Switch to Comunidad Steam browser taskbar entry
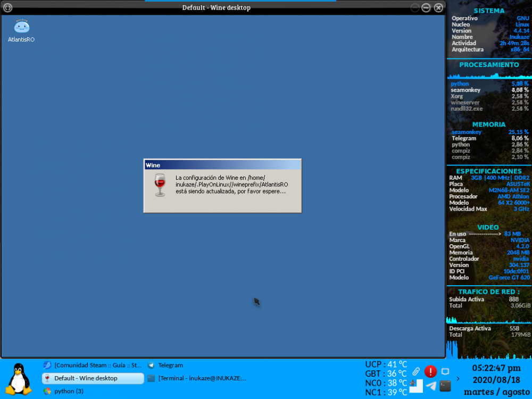Viewport: 532px width, 399px height. [93, 365]
